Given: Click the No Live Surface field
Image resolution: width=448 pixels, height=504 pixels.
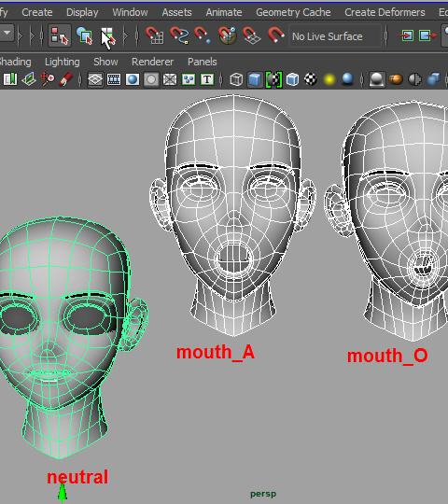Looking at the screenshot, I should tap(335, 36).
